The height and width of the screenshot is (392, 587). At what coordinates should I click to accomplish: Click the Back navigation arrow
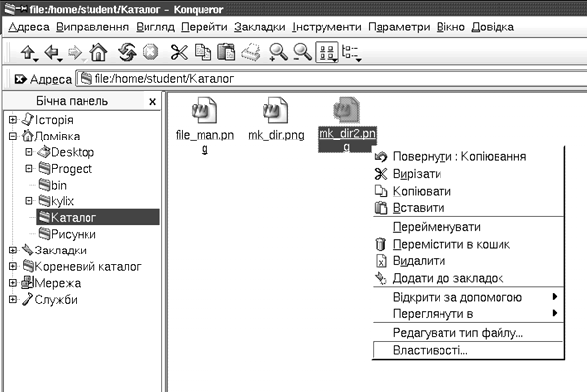pyautogui.click(x=52, y=52)
